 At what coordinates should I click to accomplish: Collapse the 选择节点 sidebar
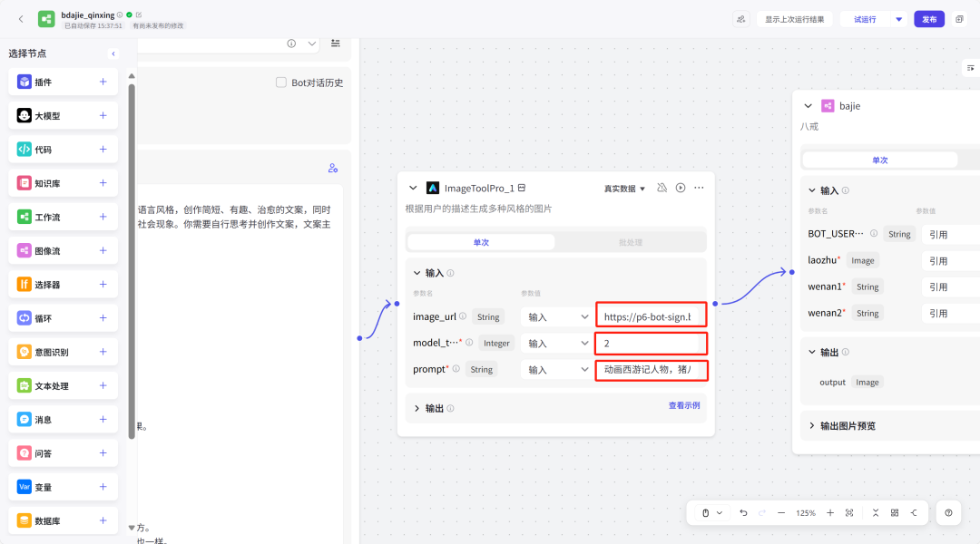pyautogui.click(x=113, y=53)
